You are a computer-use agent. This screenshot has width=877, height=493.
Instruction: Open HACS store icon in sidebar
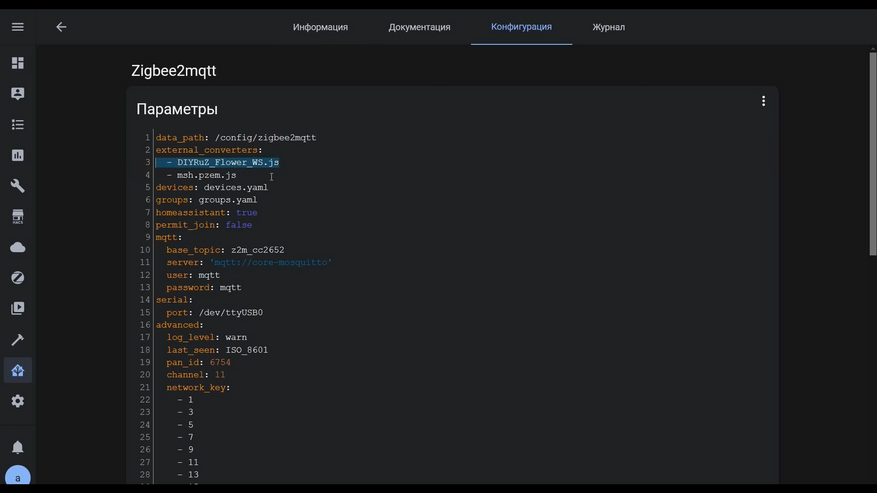[x=17, y=217]
